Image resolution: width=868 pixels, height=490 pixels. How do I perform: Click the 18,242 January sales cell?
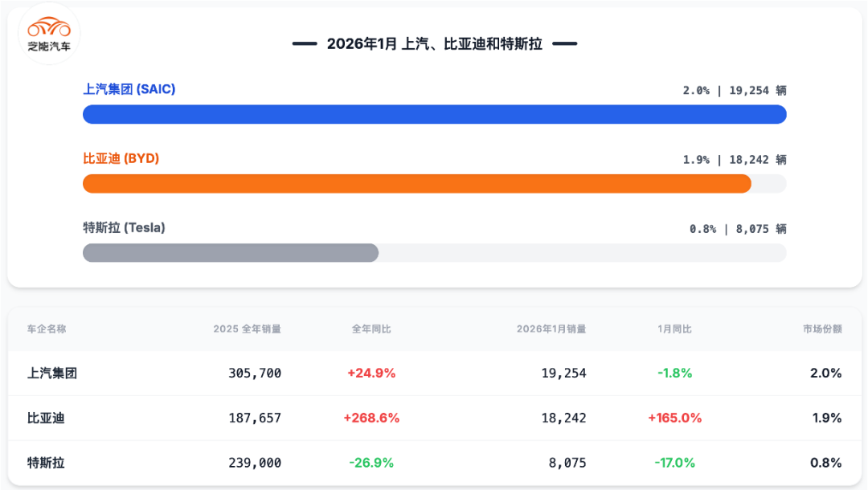[x=563, y=418]
